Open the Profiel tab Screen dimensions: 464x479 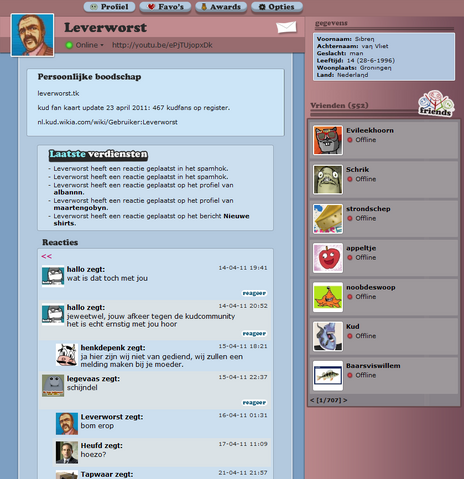[109, 7]
